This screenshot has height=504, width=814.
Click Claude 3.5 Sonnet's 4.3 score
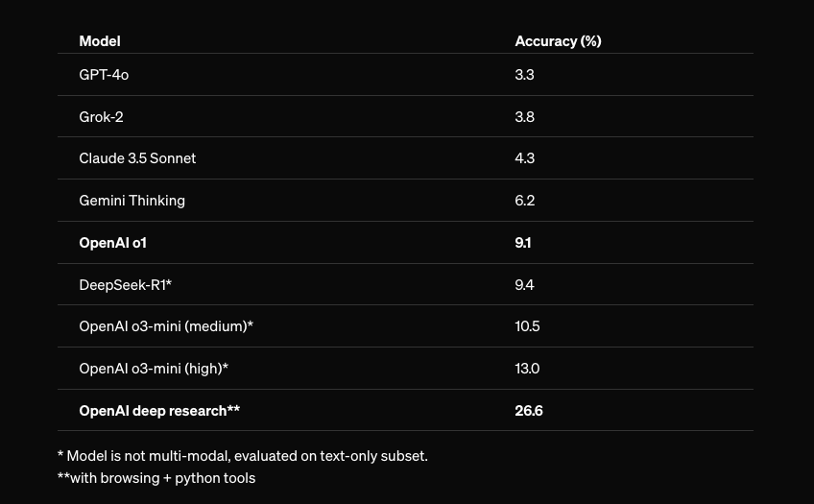click(x=524, y=157)
